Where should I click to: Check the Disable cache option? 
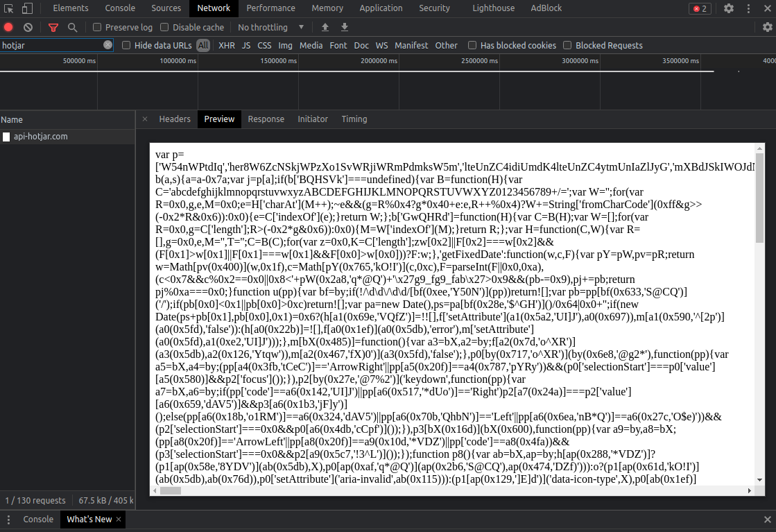[165, 28]
